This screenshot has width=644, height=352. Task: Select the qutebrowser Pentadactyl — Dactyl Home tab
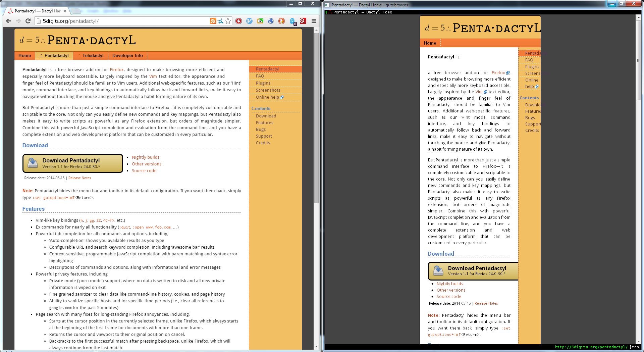coord(363,12)
